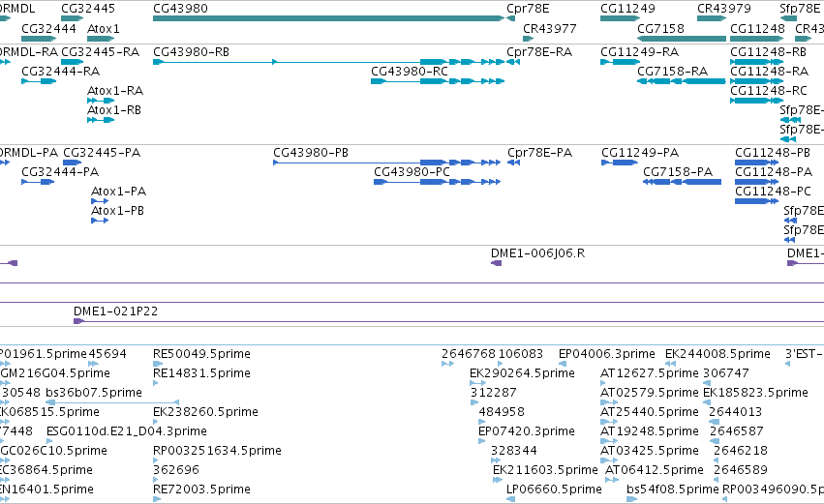Select EST EK185823.5prime
Image resolution: width=824 pixels, height=504 pixels.
pos(755,393)
